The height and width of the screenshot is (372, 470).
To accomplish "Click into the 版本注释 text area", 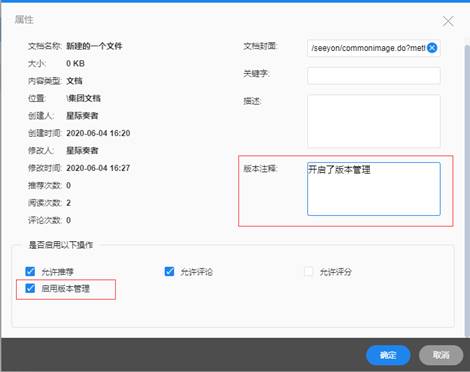I will tap(374, 189).
